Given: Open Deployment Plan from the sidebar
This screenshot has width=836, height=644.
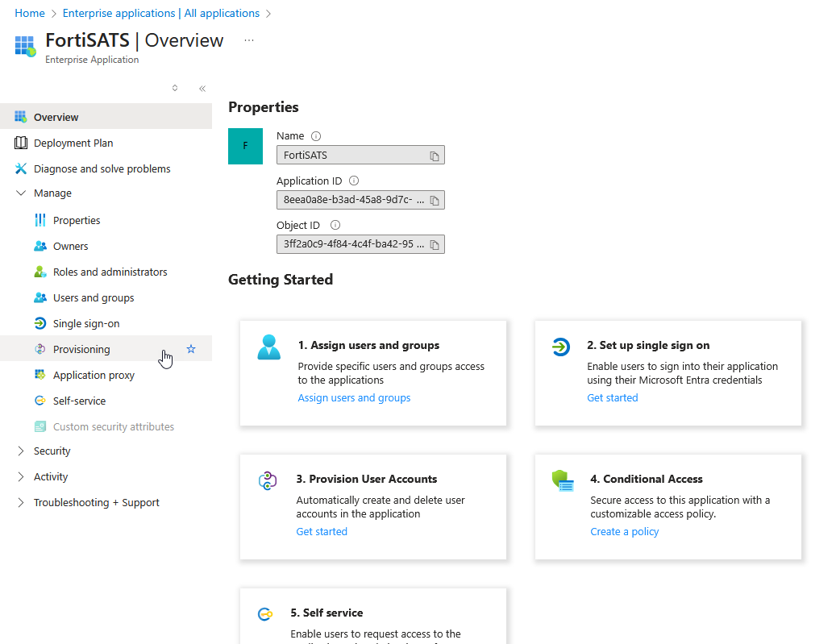Looking at the screenshot, I should pos(106,143).
